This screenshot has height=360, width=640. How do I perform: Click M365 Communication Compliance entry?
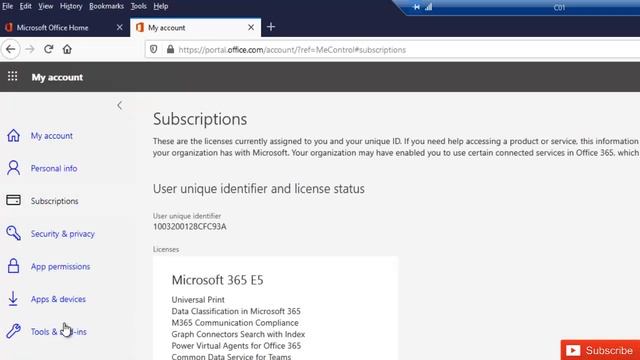[235, 322]
